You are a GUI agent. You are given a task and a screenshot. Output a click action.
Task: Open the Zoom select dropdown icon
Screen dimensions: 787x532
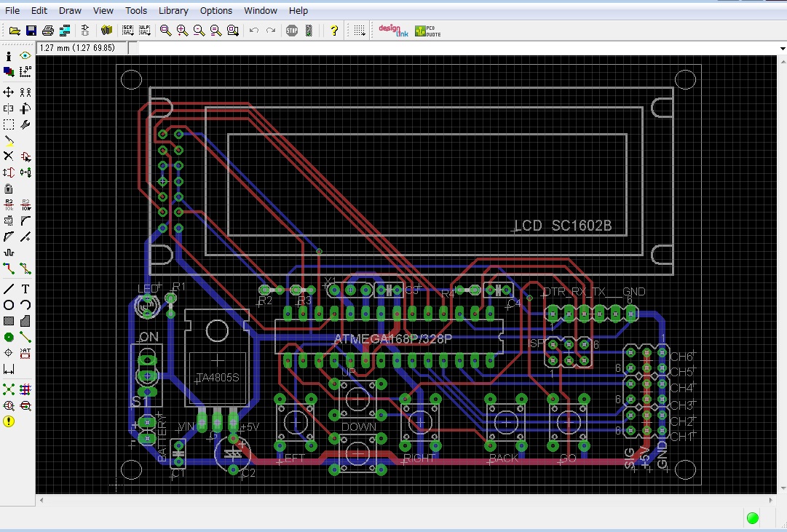pos(233,31)
